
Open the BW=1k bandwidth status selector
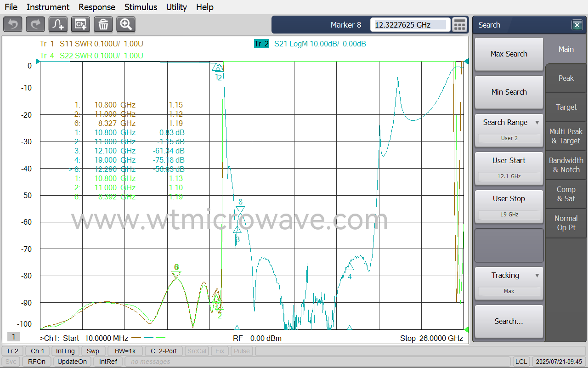point(125,351)
